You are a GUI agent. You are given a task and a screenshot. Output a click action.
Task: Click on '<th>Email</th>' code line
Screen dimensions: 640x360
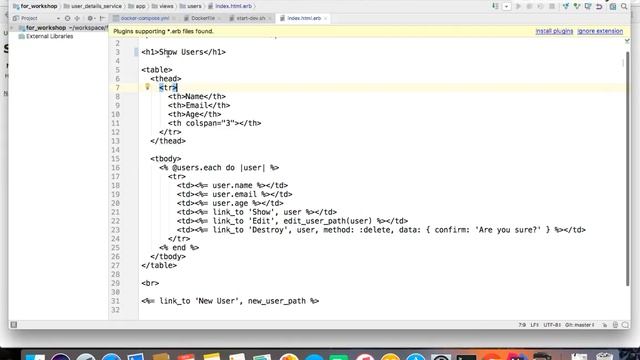(199, 105)
